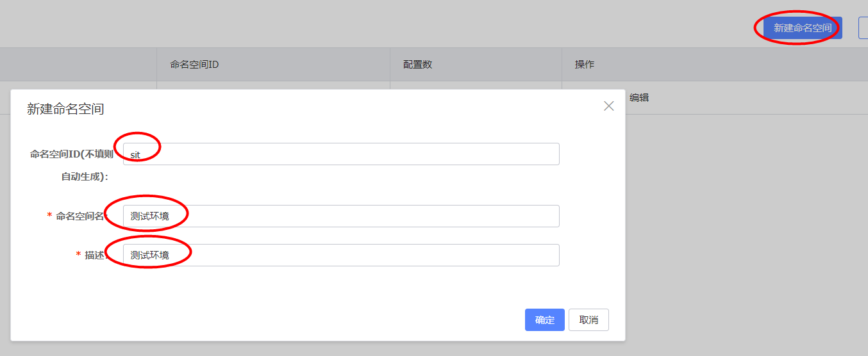Click the outlined button right of 新建命名空间
Viewport: 868px width, 356px height.
point(863,28)
